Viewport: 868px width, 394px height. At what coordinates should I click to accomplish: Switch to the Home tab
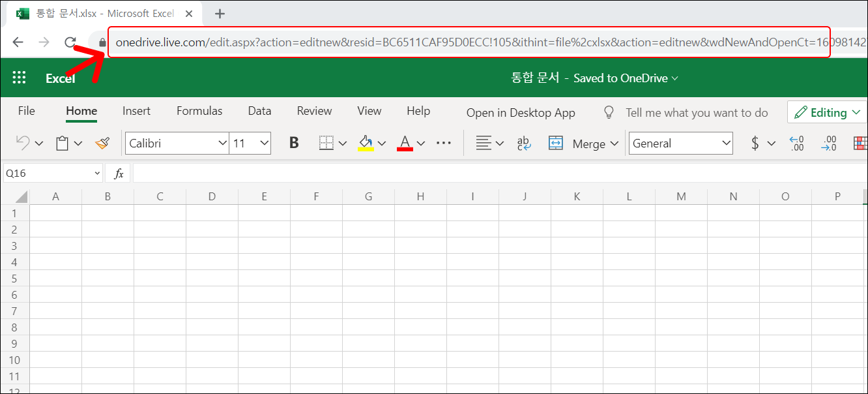click(x=81, y=111)
